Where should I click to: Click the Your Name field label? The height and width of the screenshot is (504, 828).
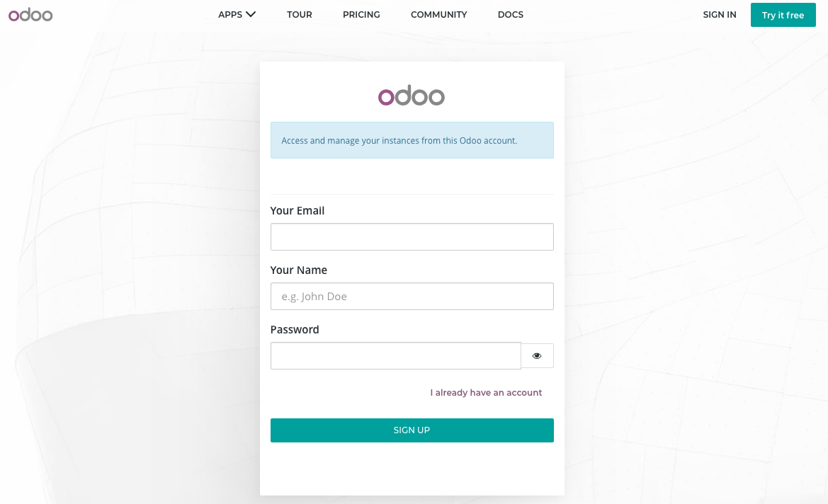point(298,270)
